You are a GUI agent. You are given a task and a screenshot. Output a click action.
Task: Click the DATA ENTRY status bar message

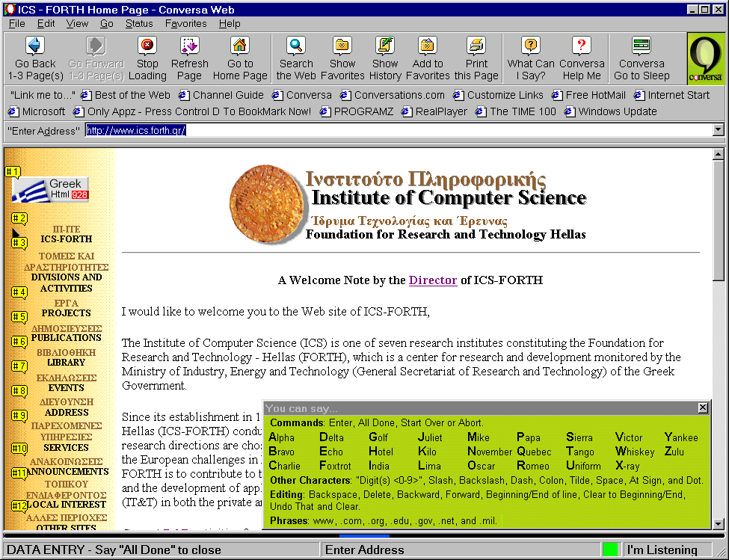coord(114,550)
